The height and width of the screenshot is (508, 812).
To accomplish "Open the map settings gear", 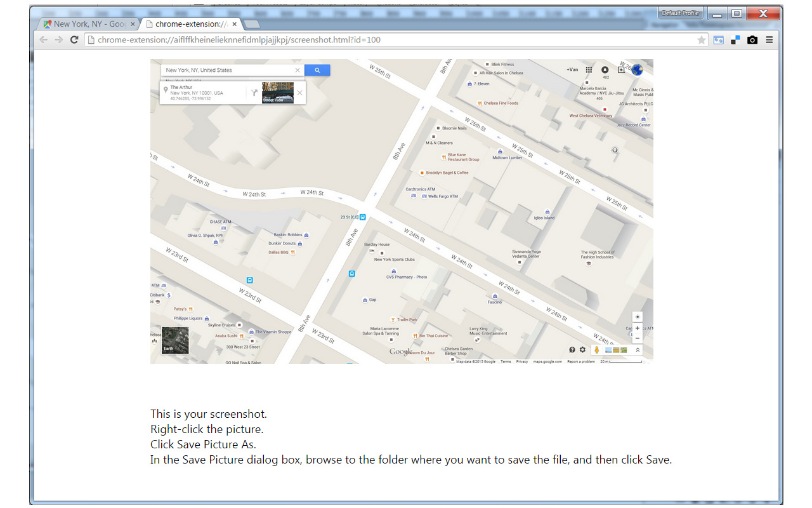I will coord(582,350).
